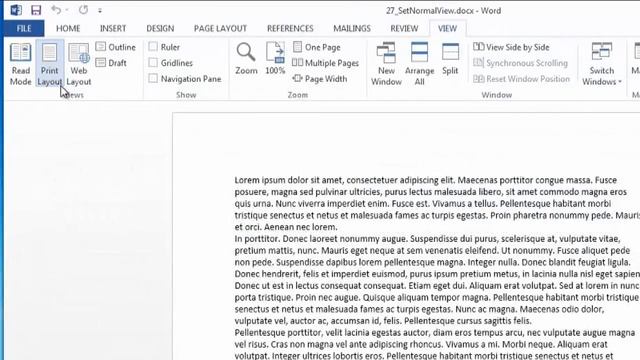Click paragraph starting 'In porttitor. Donec'

point(437,280)
